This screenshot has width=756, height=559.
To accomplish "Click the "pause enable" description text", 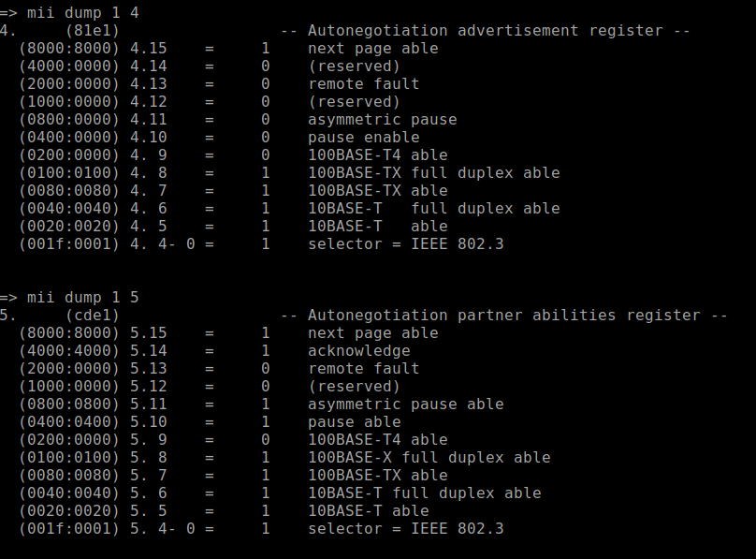I will pyautogui.click(x=363, y=137).
